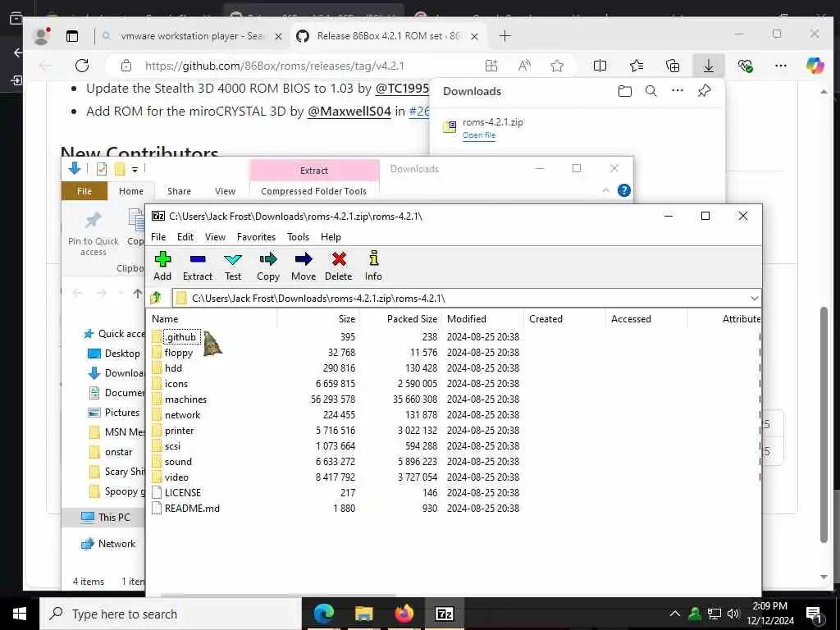Open Microsoft Edge taskbar icon
Viewport: 840px width, 630px height.
point(323,614)
